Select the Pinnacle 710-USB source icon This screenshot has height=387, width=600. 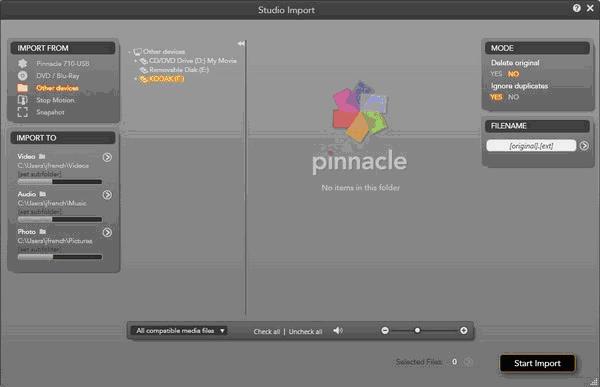tap(23, 64)
